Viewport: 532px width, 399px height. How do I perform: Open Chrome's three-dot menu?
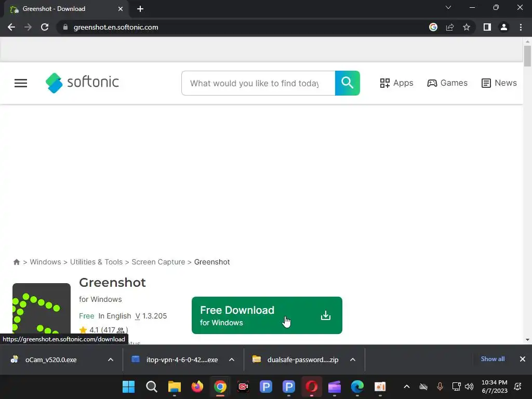(x=521, y=27)
